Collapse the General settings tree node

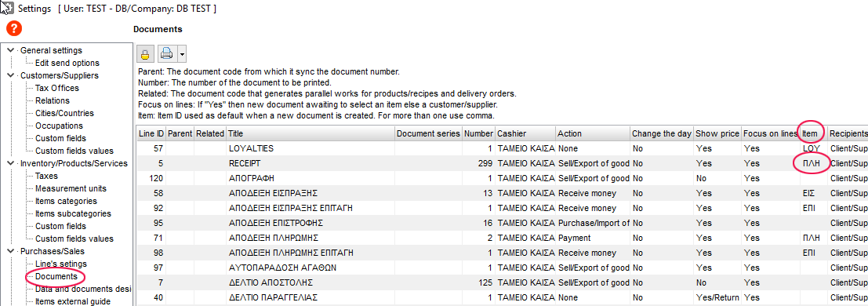(10, 50)
